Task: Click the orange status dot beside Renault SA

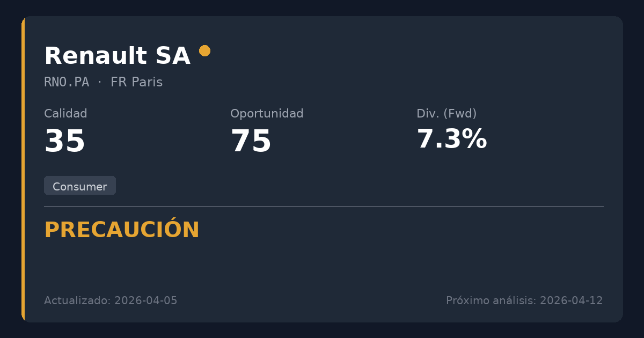Action: (x=204, y=51)
